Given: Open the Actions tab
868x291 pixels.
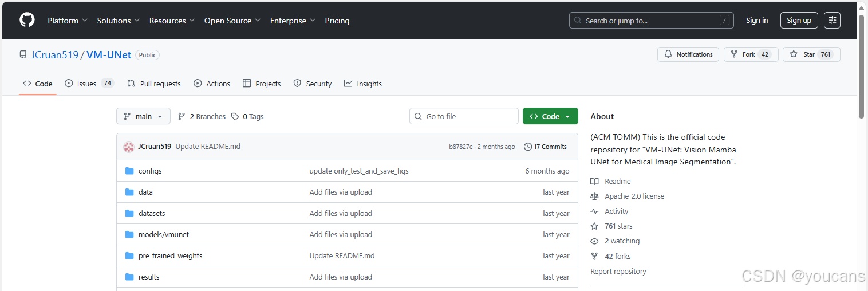Looking at the screenshot, I should [212, 84].
